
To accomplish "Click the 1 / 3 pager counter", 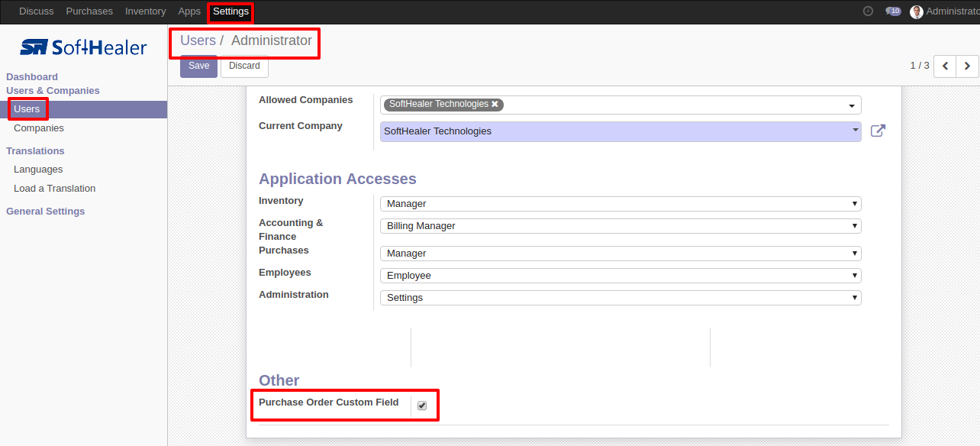I will [x=920, y=66].
